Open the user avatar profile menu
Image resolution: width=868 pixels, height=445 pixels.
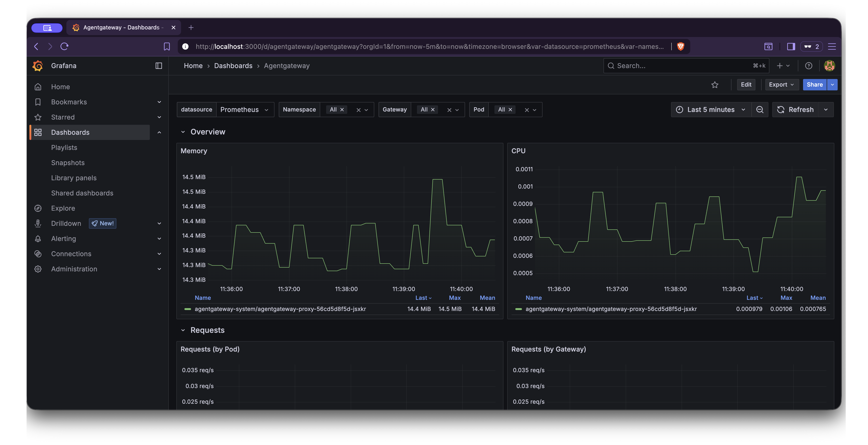coord(829,66)
